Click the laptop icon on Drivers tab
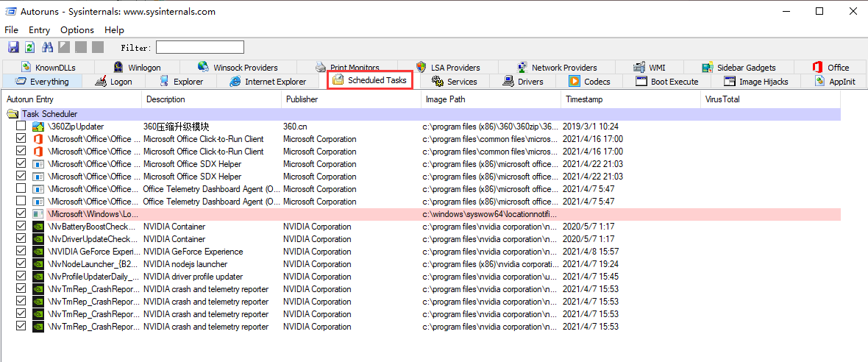This screenshot has width=868, height=362. (x=508, y=82)
